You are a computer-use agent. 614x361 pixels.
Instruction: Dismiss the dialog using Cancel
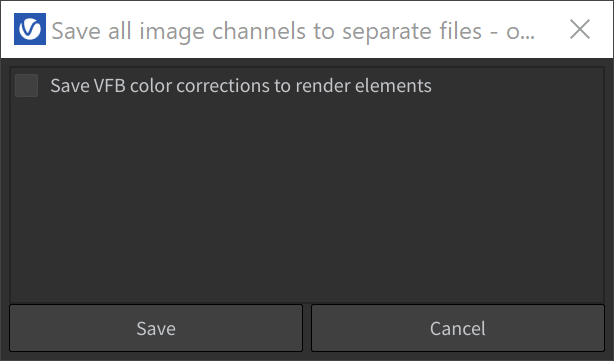(x=458, y=328)
